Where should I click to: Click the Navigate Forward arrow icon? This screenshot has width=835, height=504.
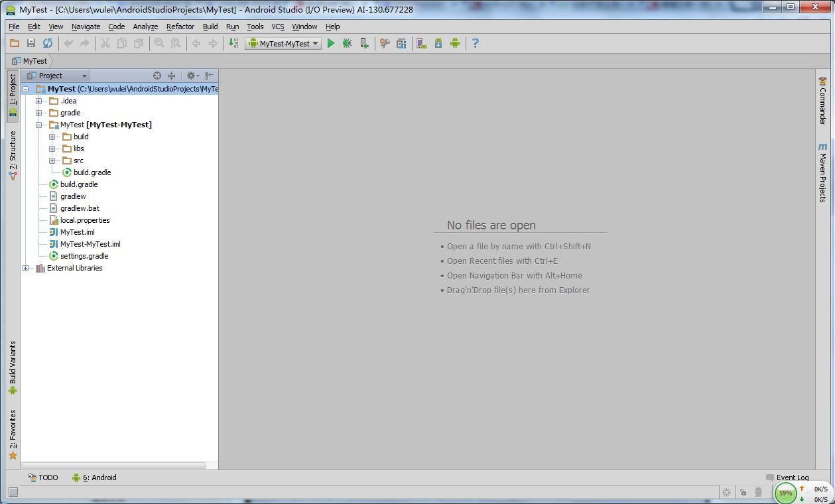213,43
